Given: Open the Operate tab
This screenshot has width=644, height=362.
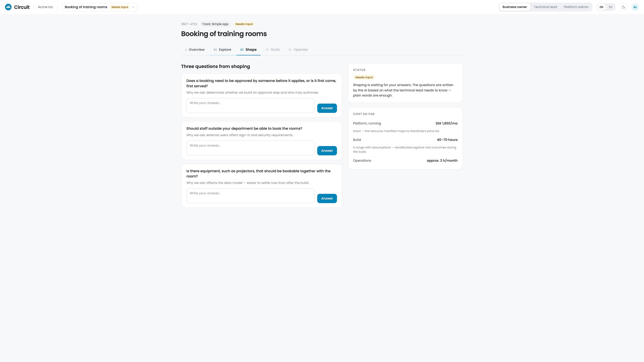Looking at the screenshot, I should 298,50.
